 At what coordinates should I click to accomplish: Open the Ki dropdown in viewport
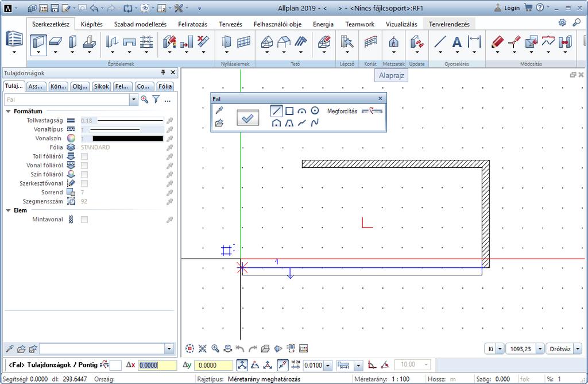(x=500, y=349)
